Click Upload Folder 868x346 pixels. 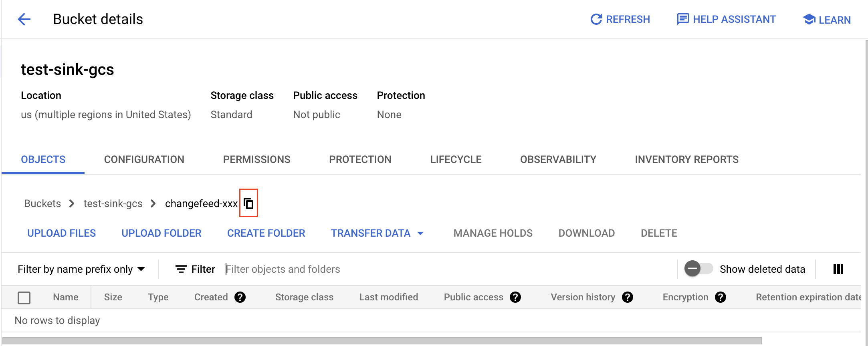pos(161,233)
